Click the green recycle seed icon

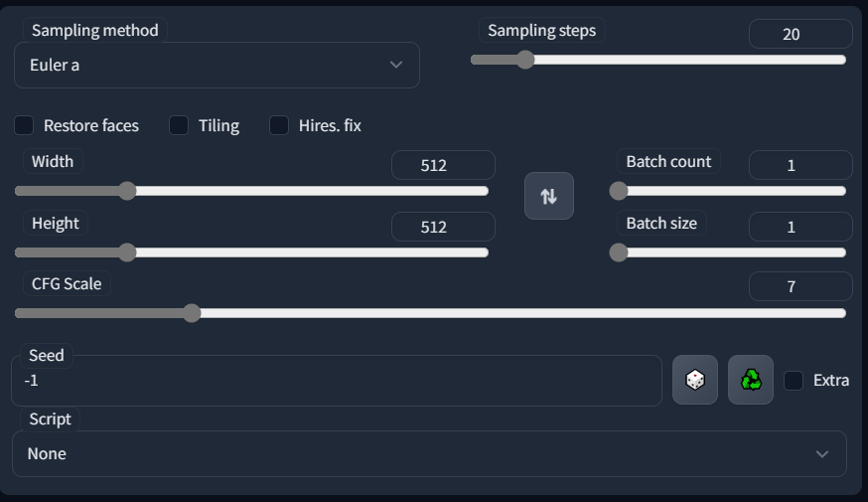pos(751,380)
